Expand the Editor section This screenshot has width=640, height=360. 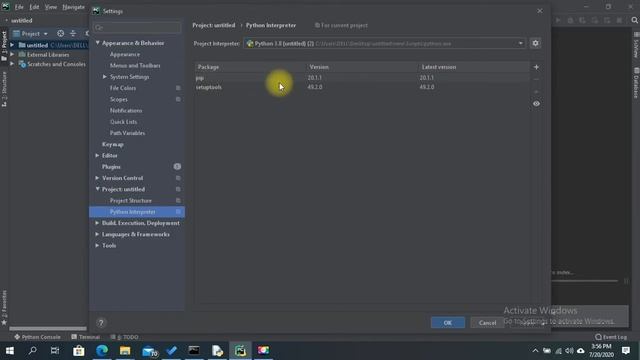[98, 156]
